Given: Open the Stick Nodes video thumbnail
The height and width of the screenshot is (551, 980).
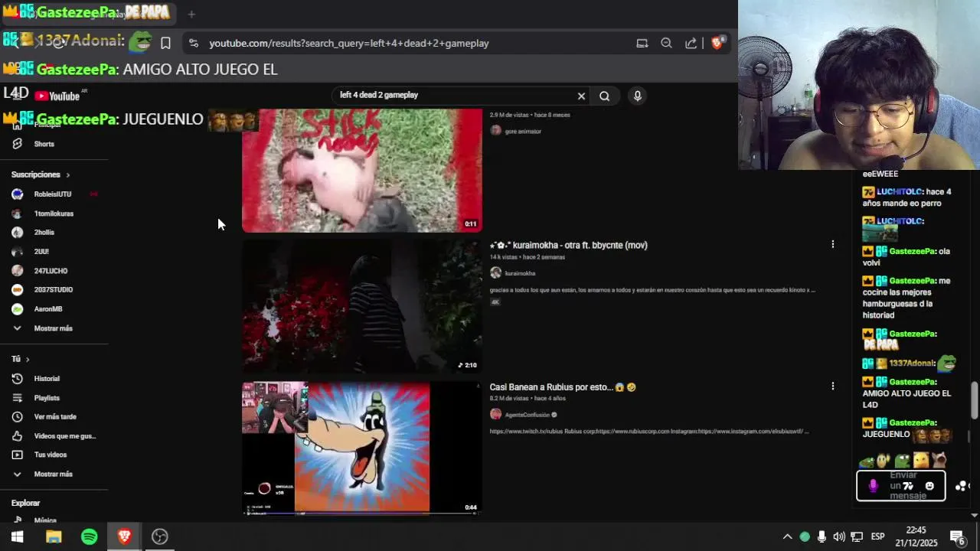Looking at the screenshot, I should tap(362, 170).
